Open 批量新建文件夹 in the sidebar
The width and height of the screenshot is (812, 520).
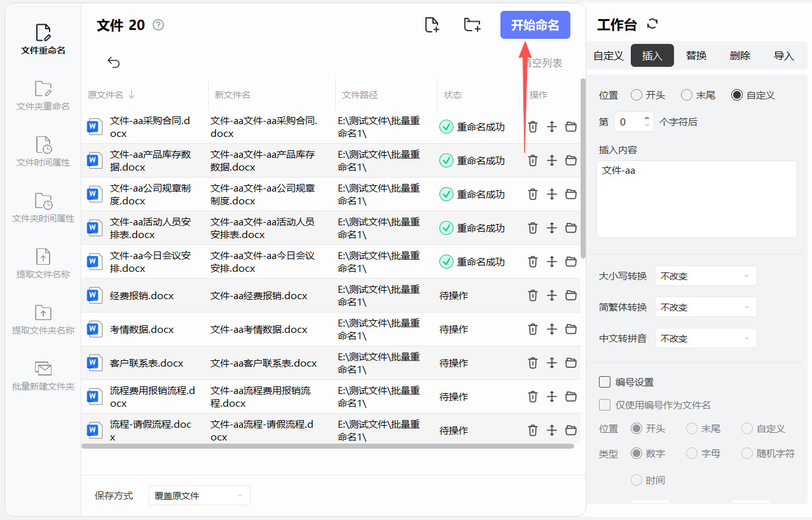tap(43, 376)
